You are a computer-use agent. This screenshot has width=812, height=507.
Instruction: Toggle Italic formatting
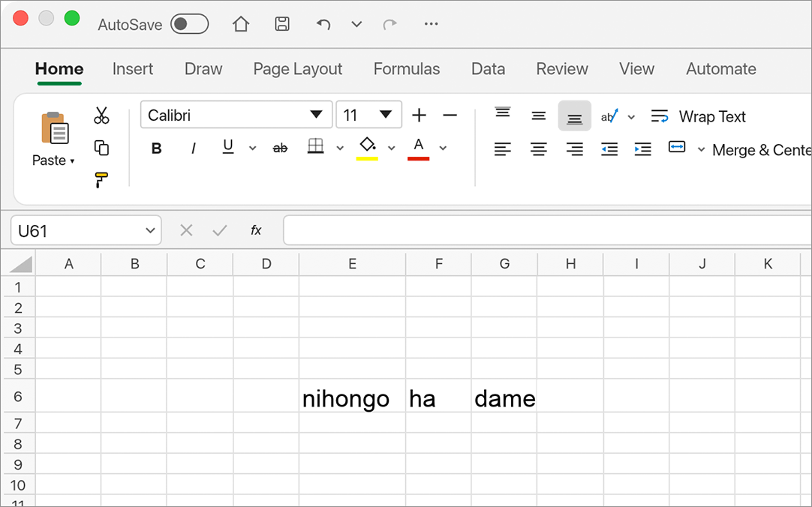click(193, 149)
